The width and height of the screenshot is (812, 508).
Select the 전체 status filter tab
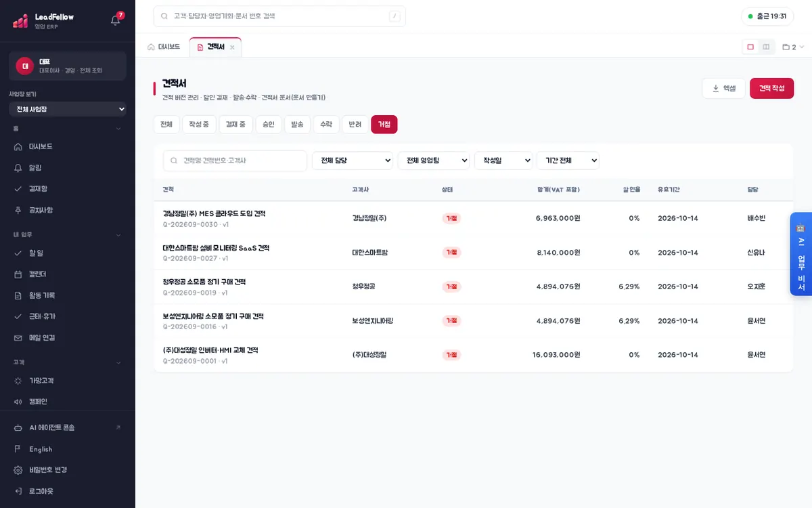[166, 125]
